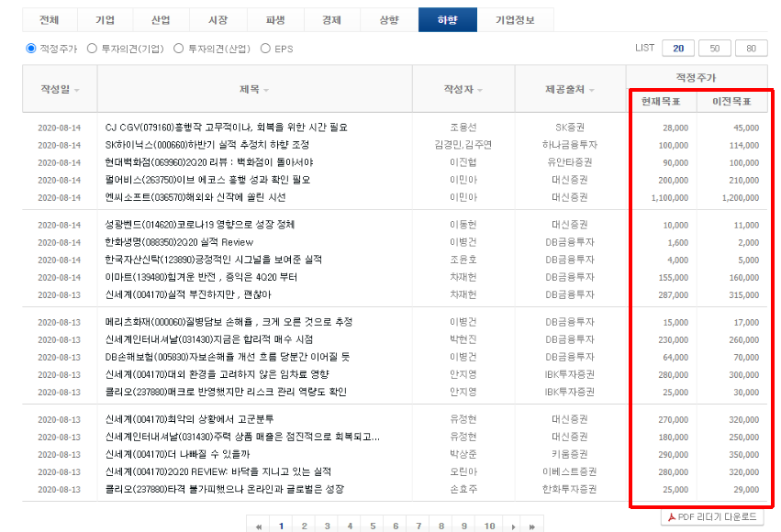
Task: Open CJ CGV(079160) report title
Action: [x=226, y=127]
